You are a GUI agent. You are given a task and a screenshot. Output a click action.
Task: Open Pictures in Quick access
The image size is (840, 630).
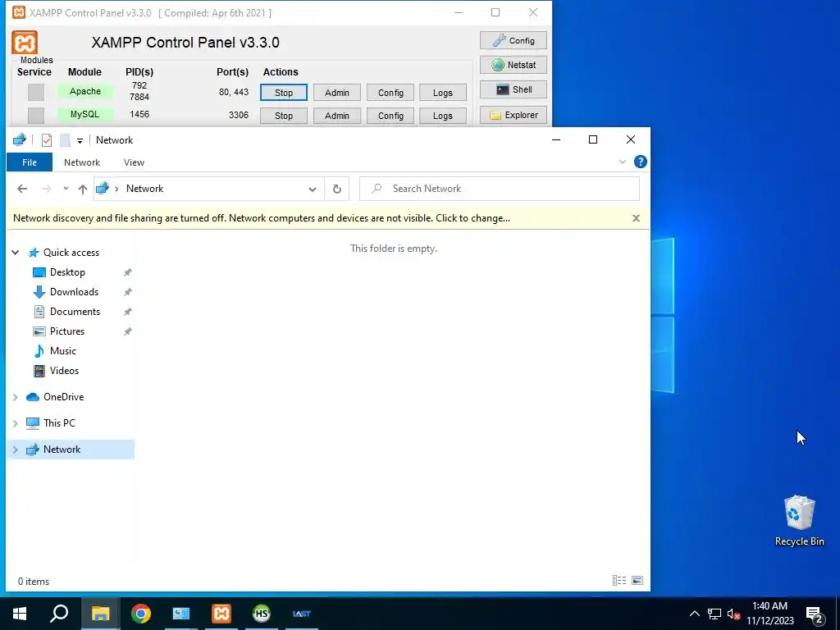click(67, 331)
